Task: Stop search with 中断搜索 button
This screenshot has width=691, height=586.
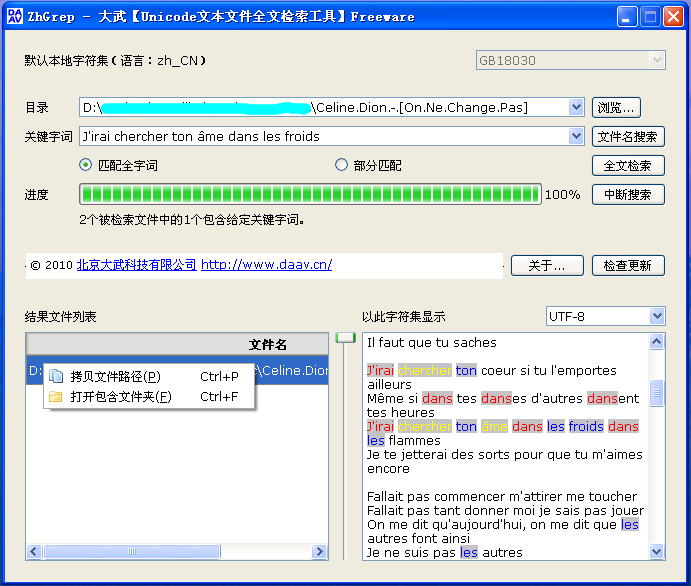Action: (628, 194)
